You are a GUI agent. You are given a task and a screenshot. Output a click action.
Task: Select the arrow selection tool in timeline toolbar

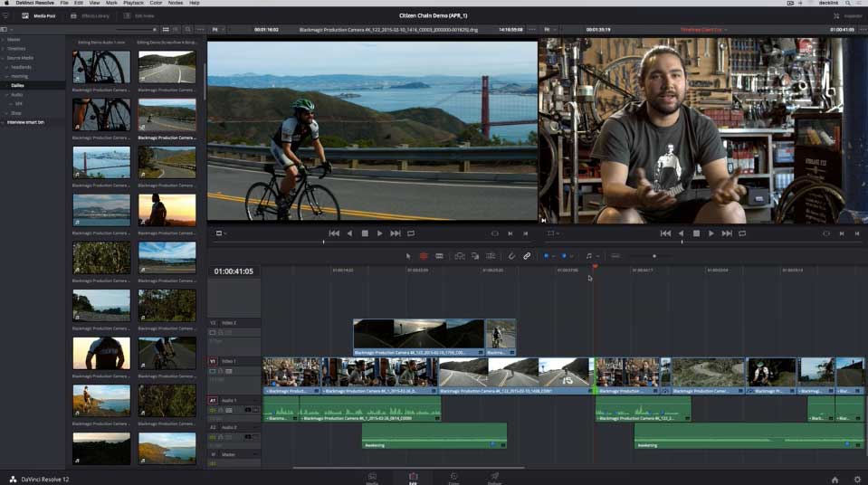point(408,256)
